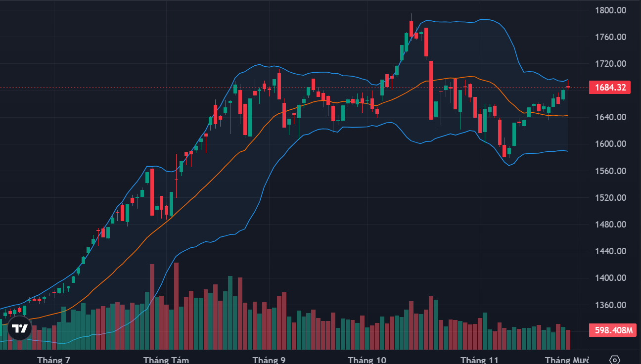Click the last red candlestick at 1684

568,87
